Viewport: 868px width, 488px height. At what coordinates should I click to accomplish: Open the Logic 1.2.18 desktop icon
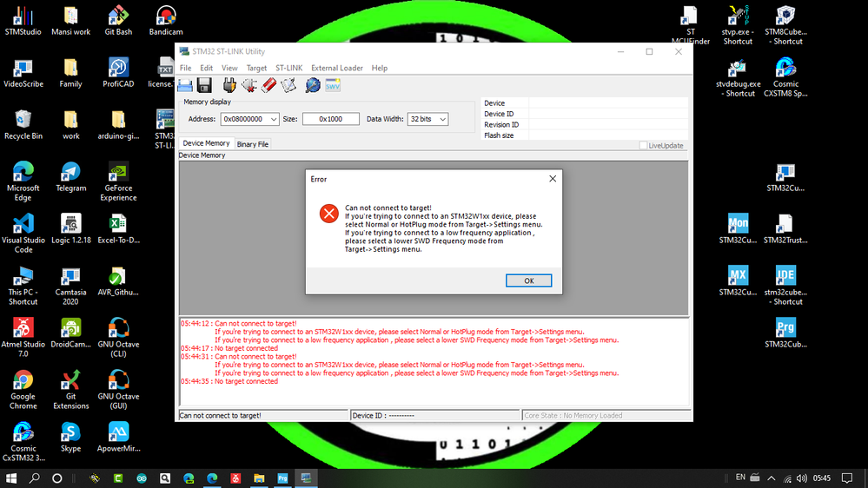click(71, 228)
